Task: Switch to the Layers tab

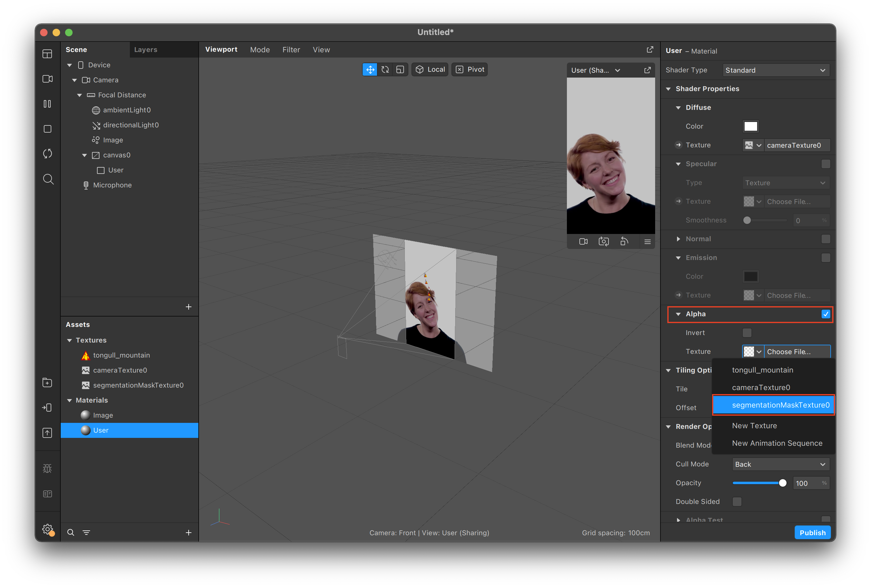Action: pos(145,49)
